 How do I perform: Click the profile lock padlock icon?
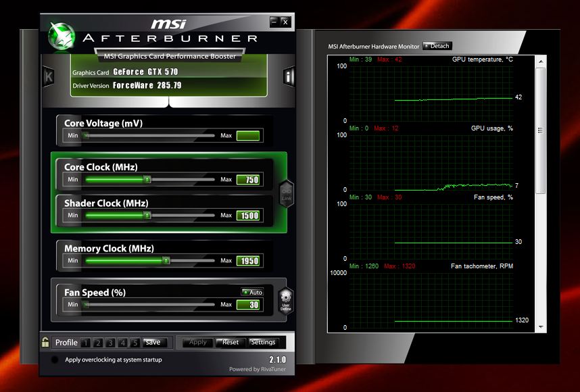(45, 342)
